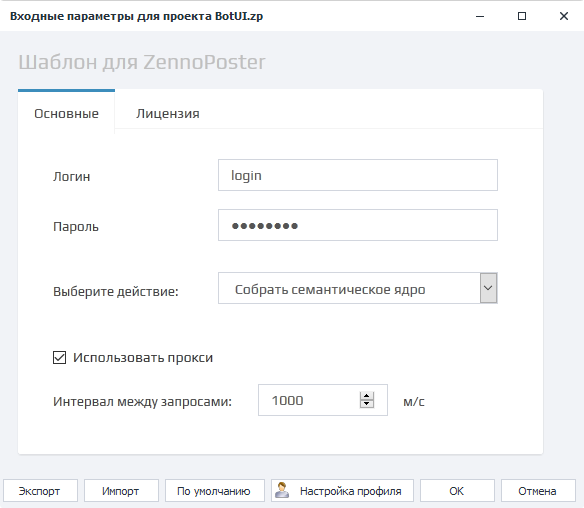Reset settings with По умолчанию button
The width and height of the screenshot is (584, 508).
(x=215, y=491)
